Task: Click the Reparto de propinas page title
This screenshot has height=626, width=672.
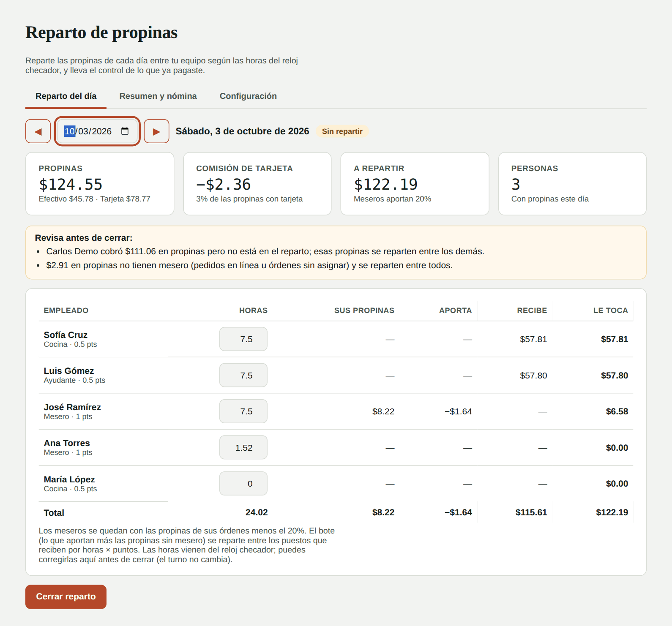Action: point(101,33)
